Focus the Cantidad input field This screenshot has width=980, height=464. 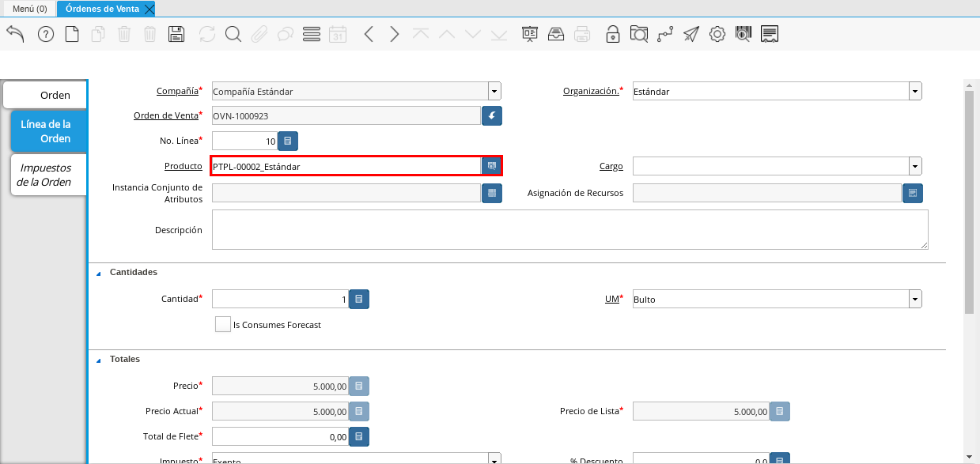(280, 300)
